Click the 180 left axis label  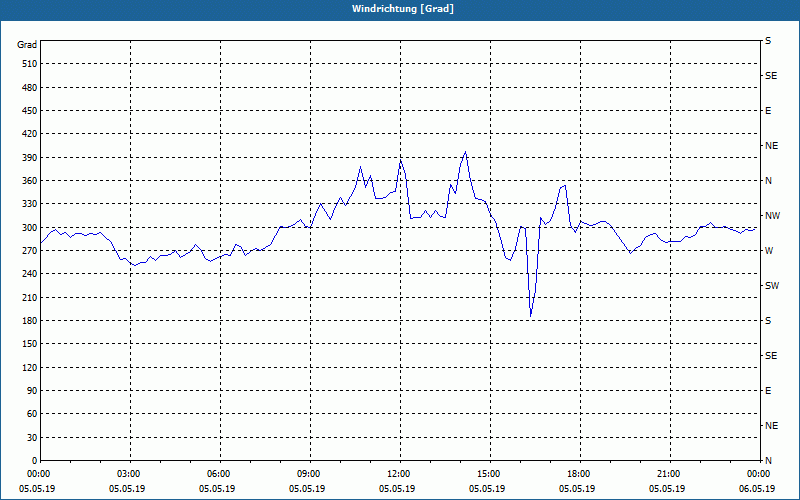pyautogui.click(x=30, y=321)
